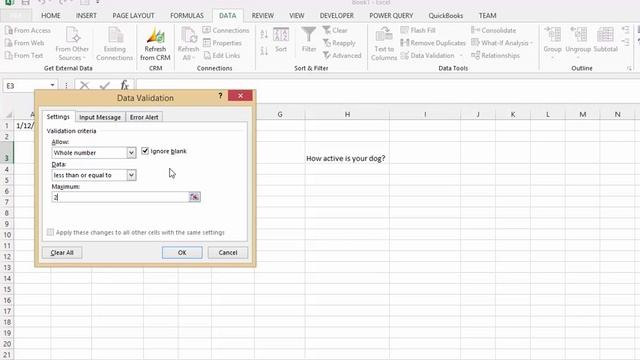Click Flash Fill
The image size is (640, 360).
[x=418, y=30]
